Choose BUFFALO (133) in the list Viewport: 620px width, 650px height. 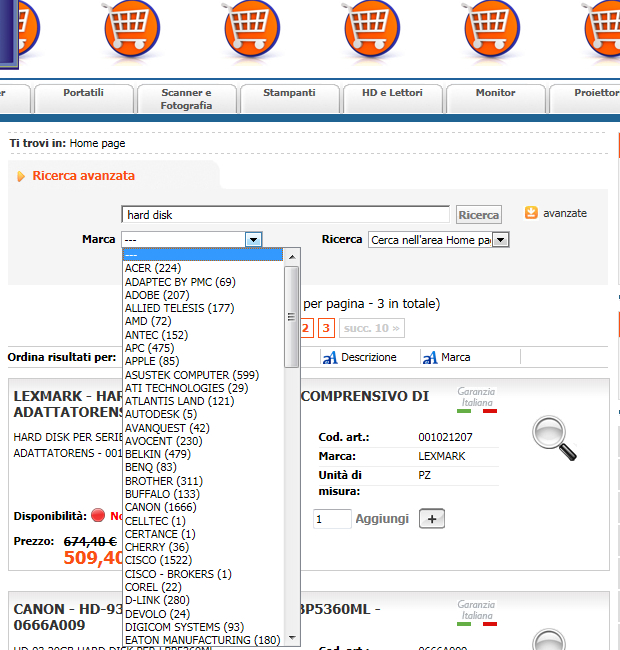coord(203,494)
